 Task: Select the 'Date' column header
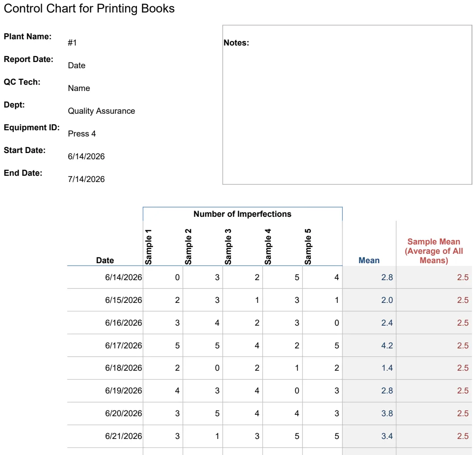point(105,261)
